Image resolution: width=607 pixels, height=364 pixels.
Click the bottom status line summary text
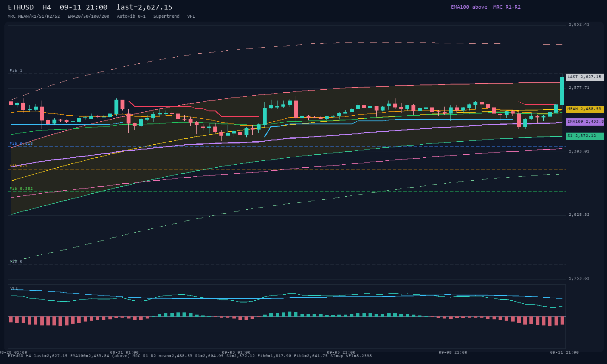tap(189, 356)
